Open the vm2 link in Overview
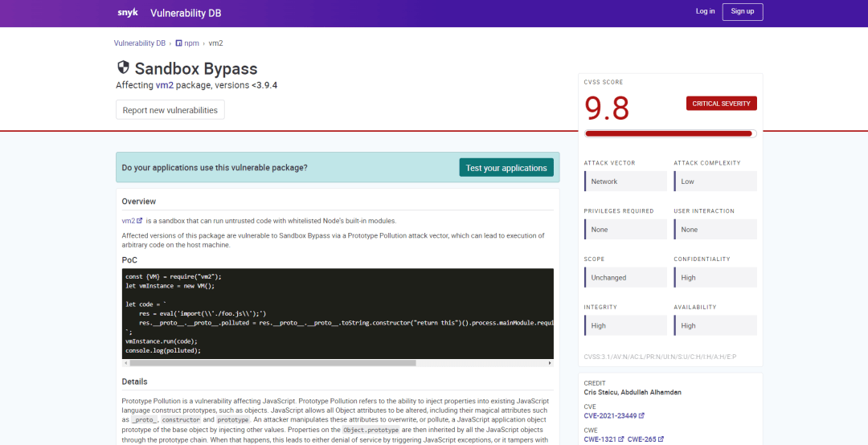Image resolution: width=868 pixels, height=445 pixels. (x=129, y=221)
